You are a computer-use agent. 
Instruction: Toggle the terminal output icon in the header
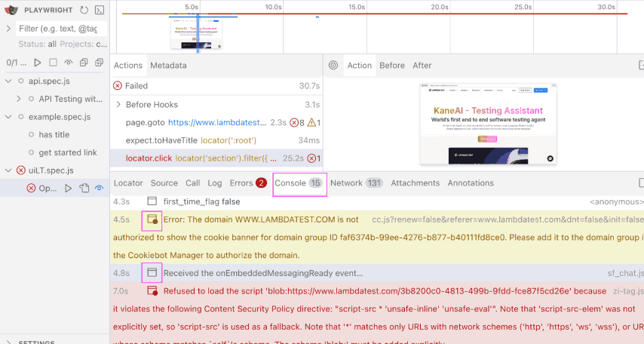point(99,10)
